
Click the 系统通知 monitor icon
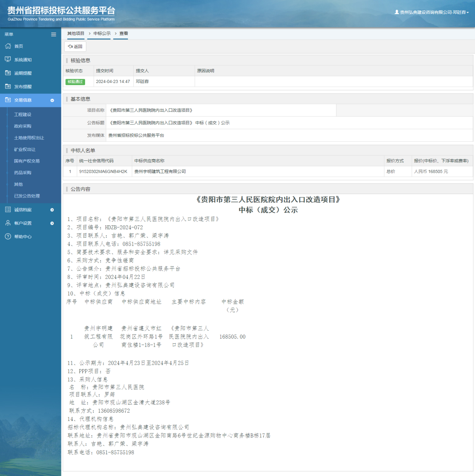click(8, 59)
